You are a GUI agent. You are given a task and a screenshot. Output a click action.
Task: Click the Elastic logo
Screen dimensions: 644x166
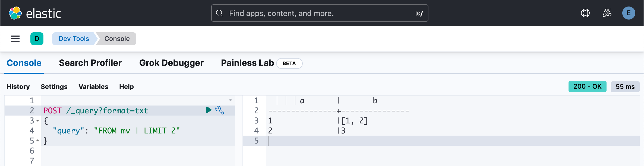tap(35, 13)
